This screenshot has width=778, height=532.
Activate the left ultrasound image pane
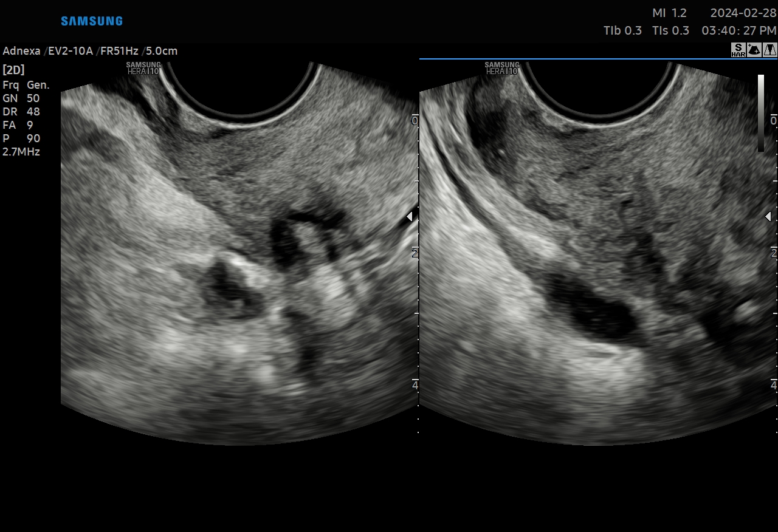pyautogui.click(x=237, y=273)
